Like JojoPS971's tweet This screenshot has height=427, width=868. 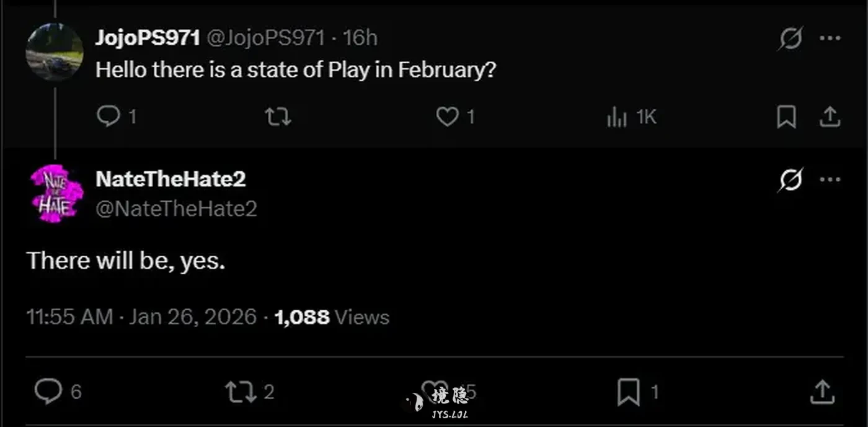tap(447, 116)
